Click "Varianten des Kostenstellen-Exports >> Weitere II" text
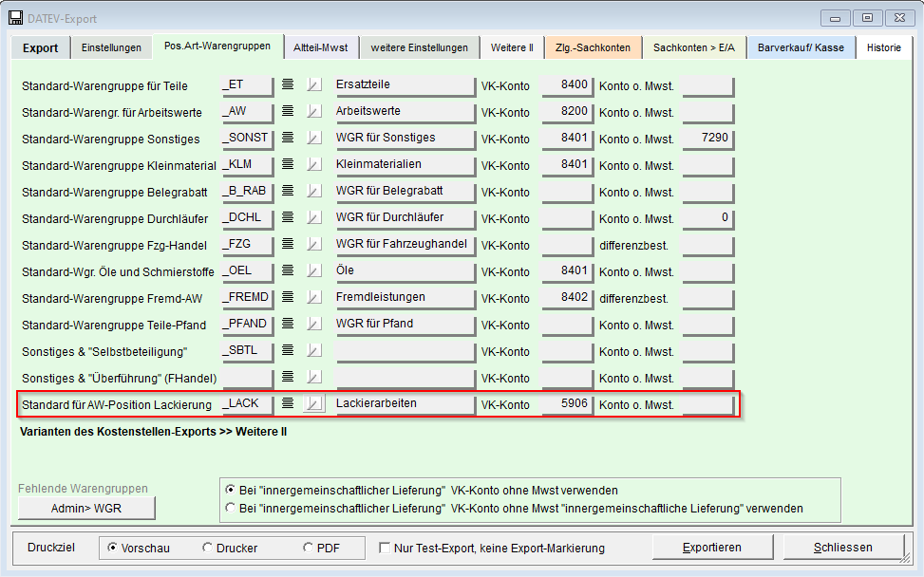Image resolution: width=924 pixels, height=577 pixels. [153, 432]
